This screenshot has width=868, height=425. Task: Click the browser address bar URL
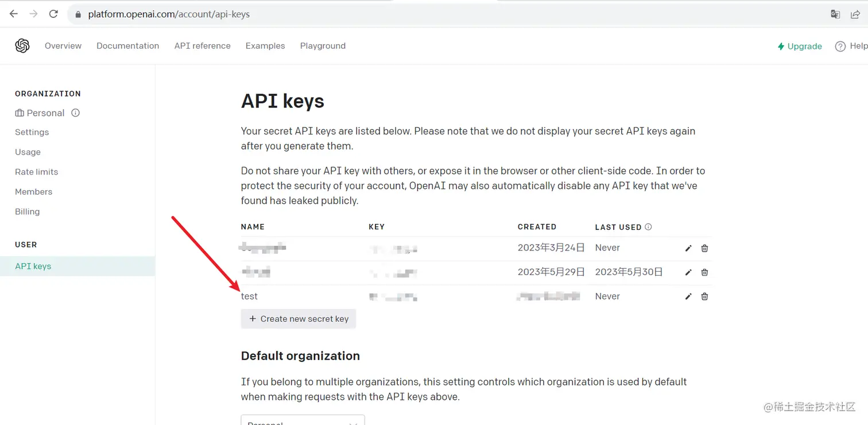(169, 14)
